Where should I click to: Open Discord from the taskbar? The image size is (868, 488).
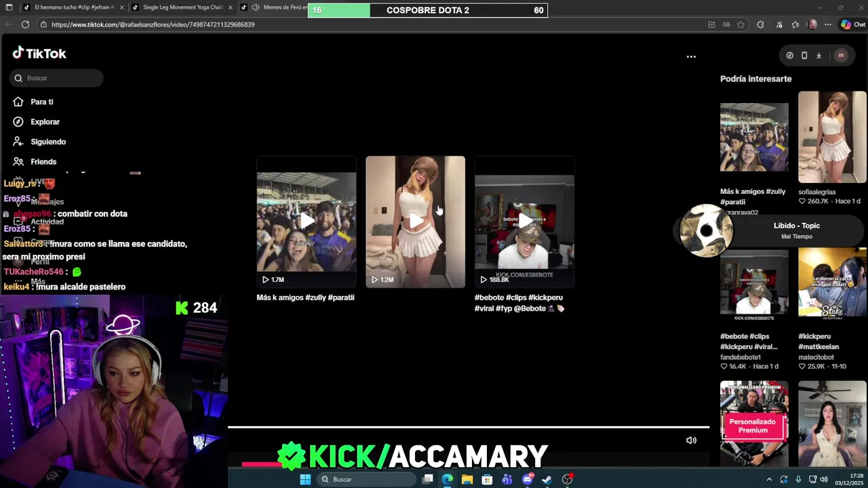528,479
